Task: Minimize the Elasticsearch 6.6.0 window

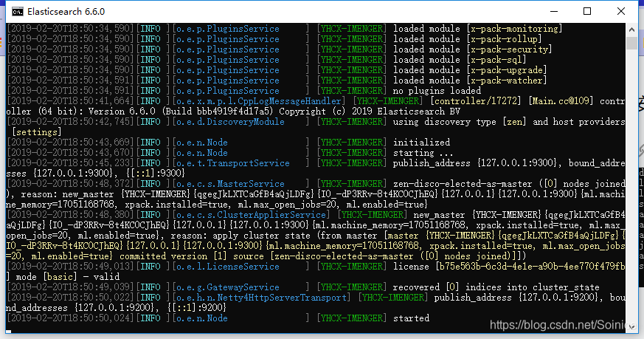Action: tap(554, 11)
